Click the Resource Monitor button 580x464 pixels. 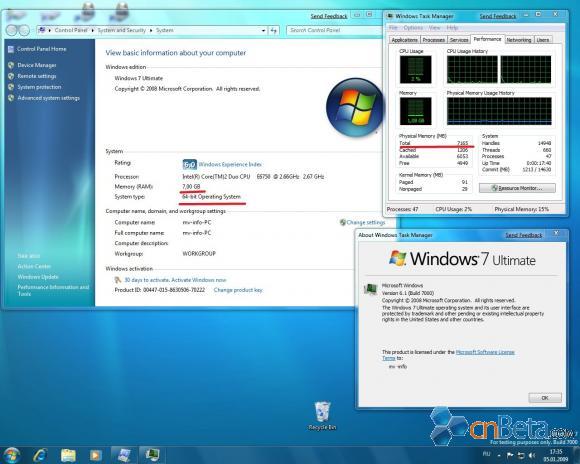click(x=517, y=188)
